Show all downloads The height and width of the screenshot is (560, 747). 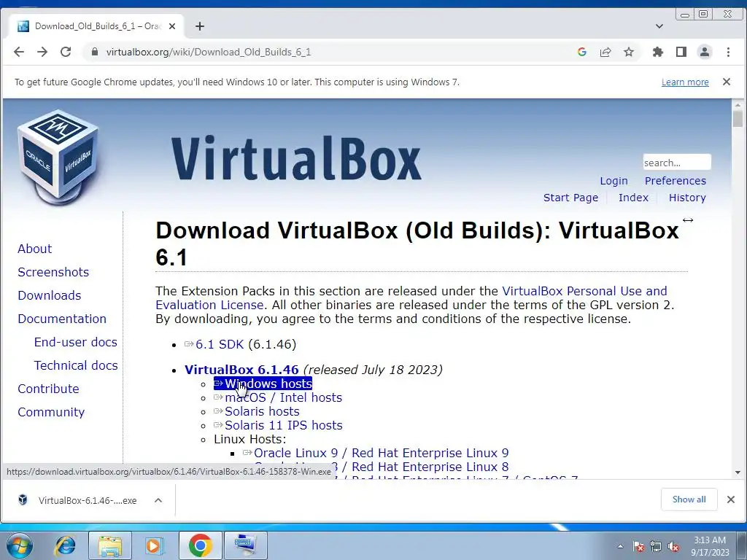pyautogui.click(x=689, y=499)
